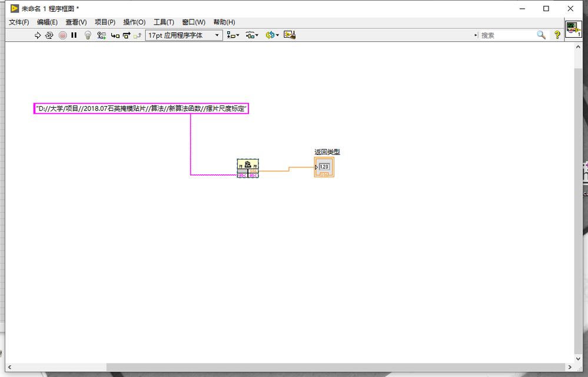588x377 pixels.
Task: Minimize the block diagram window
Action: coord(522,8)
